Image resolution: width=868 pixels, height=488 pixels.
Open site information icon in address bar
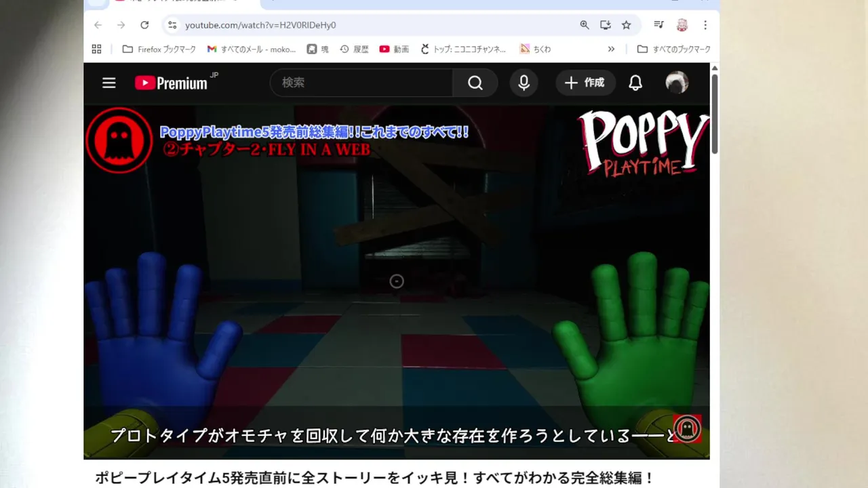[x=172, y=25]
